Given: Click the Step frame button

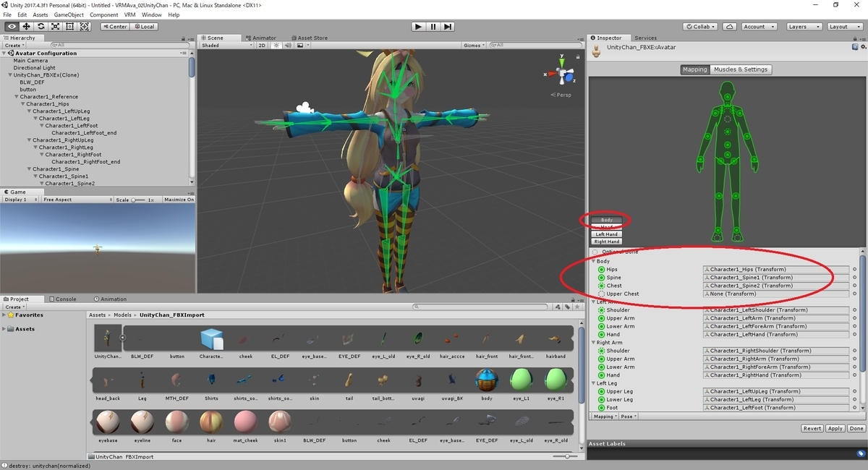Looking at the screenshot, I should (448, 27).
